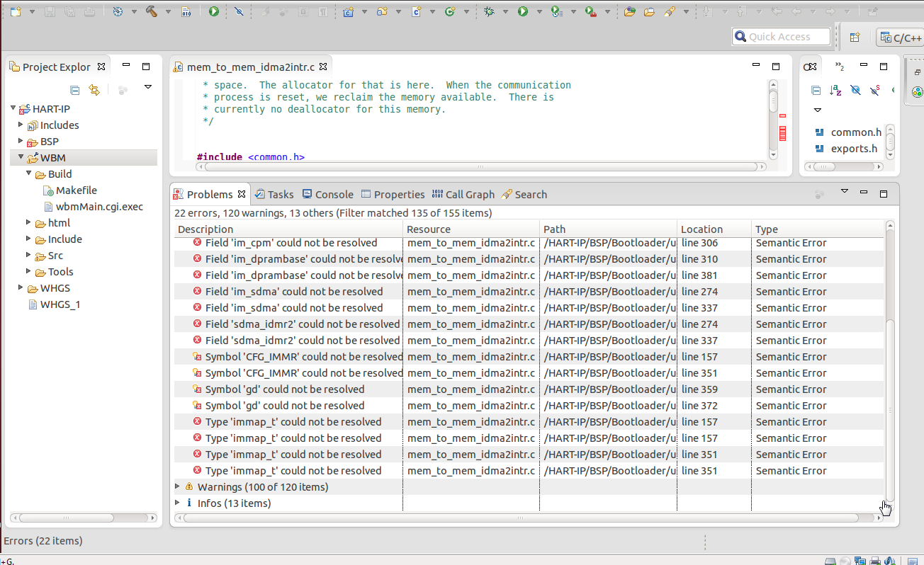Click the binary 010 toolbar icon
Viewport: 924px width, 565px height.
coord(186,11)
